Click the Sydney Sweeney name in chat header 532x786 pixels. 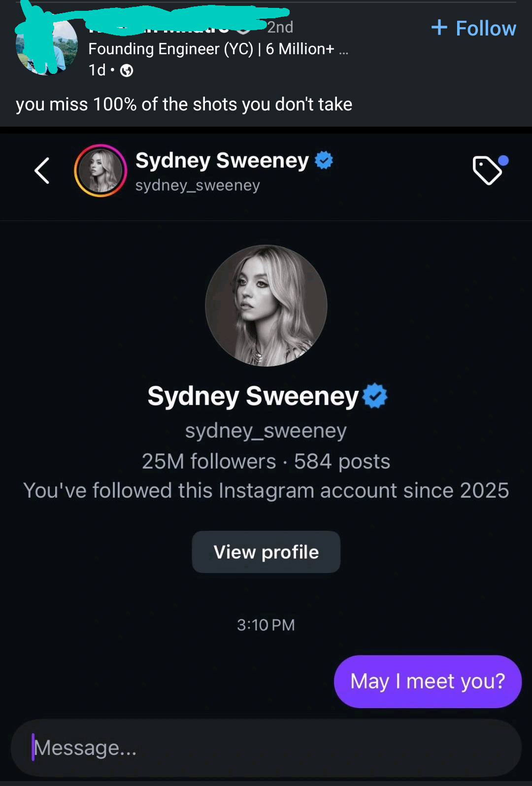point(222,160)
